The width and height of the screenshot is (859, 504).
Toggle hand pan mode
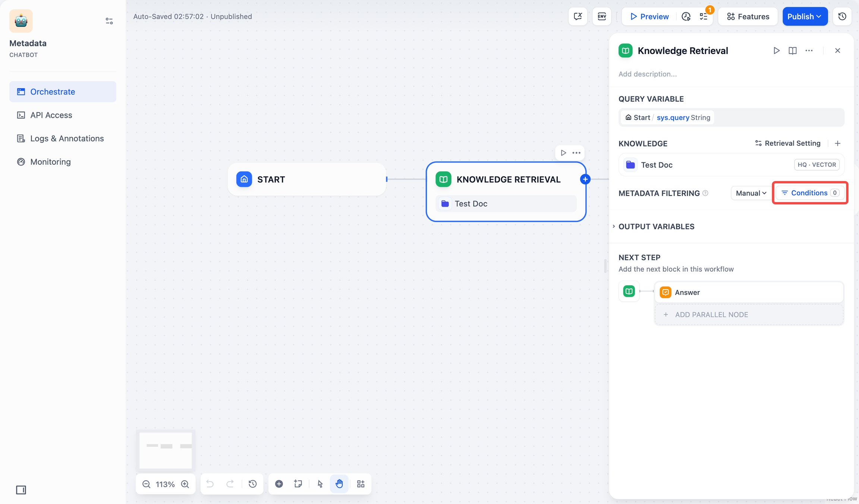[x=339, y=484]
